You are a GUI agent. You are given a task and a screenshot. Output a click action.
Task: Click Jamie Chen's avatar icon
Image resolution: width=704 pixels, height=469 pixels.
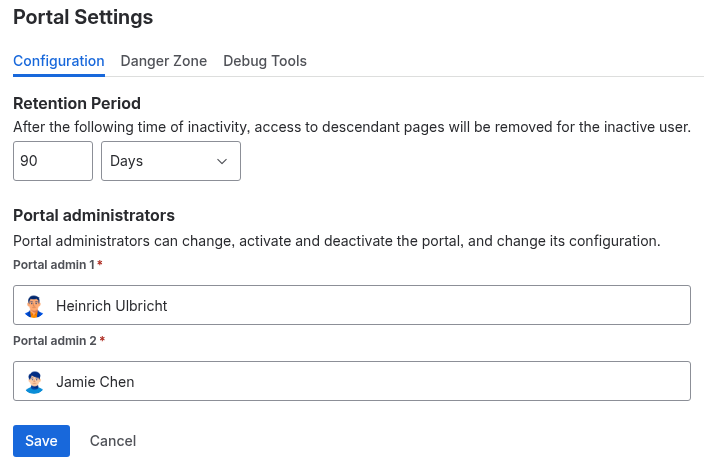[x=35, y=381]
